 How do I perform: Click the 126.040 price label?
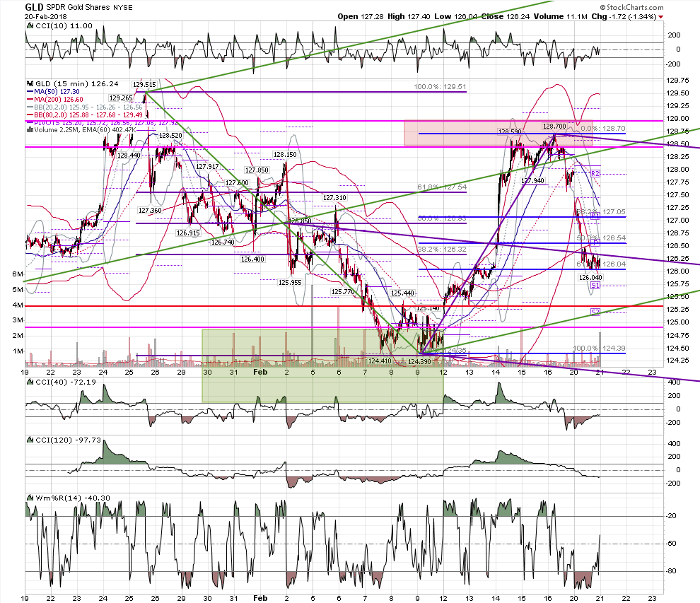click(x=590, y=278)
